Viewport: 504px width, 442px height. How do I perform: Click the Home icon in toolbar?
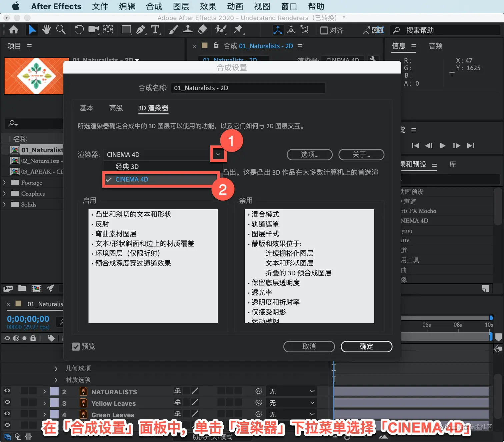pyautogui.click(x=14, y=30)
